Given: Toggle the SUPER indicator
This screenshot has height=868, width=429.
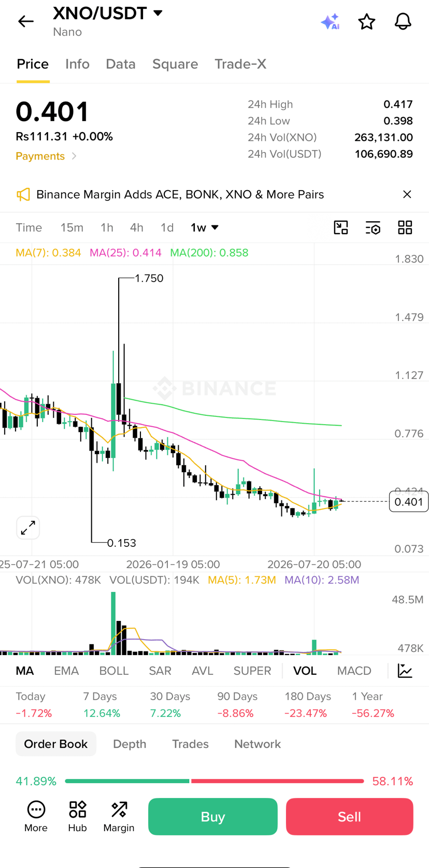Looking at the screenshot, I should click(x=252, y=671).
